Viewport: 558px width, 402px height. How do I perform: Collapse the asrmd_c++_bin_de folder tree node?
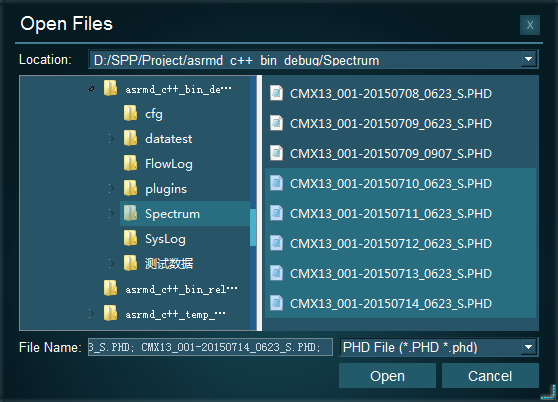click(91, 88)
